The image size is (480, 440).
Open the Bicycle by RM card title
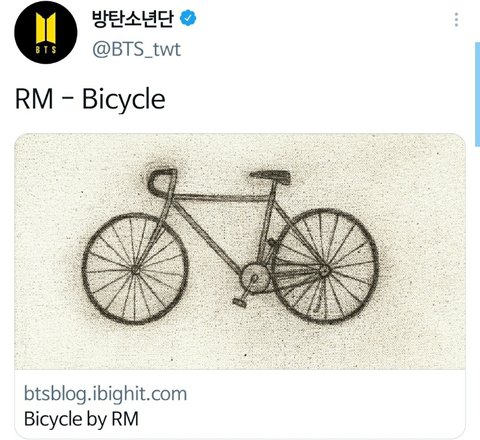(81, 419)
